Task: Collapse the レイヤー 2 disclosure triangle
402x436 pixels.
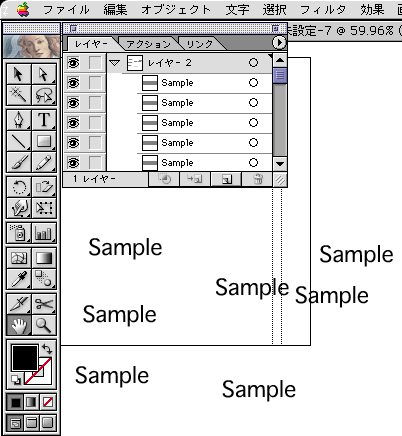Action: [x=115, y=63]
